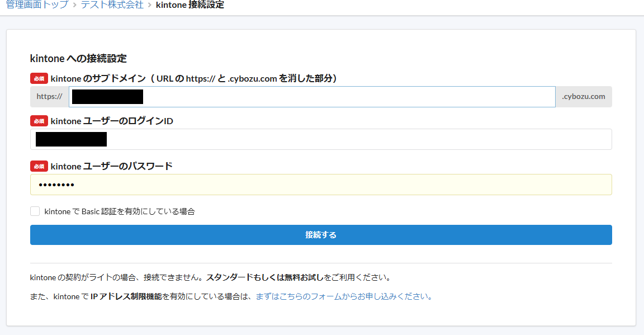Click the kintone ユーザーのパスワード label
Screen dimensions: 644x335
pos(111,166)
